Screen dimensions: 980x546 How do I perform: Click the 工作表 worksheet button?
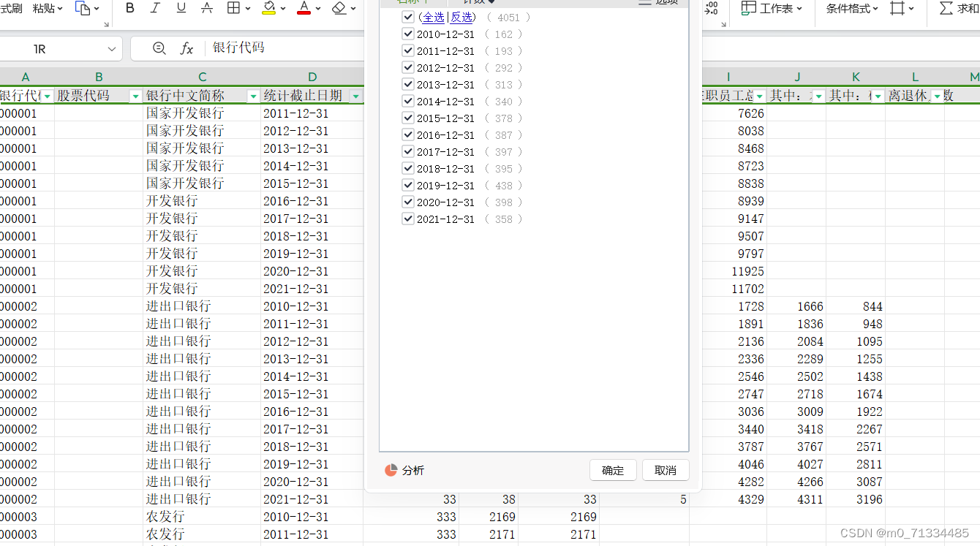click(772, 8)
